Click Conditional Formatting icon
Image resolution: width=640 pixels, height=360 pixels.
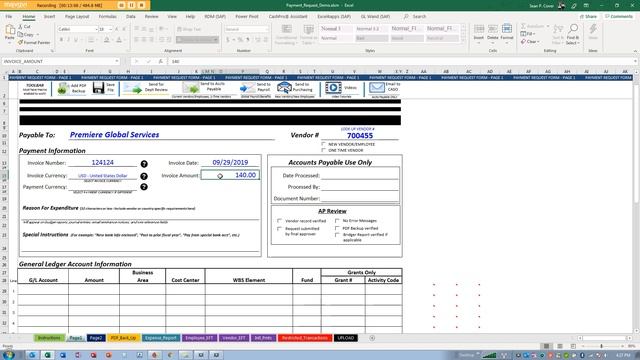pyautogui.click(x=287, y=29)
